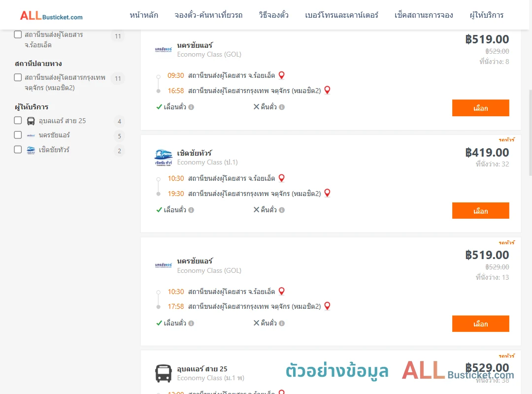
Task: Click นครชัยแอร์ logo in provider filter
Action: [31, 135]
